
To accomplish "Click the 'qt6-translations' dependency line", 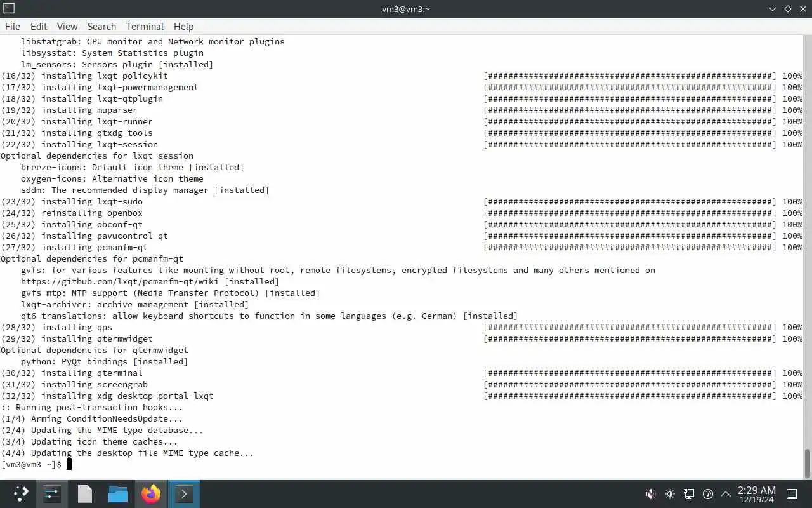I will 269,316.
